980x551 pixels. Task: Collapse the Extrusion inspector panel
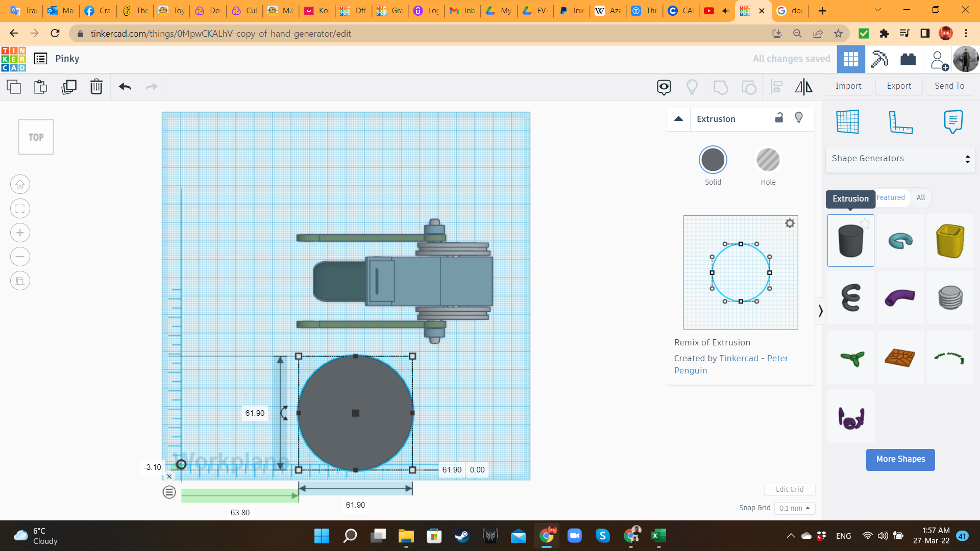[x=678, y=119]
